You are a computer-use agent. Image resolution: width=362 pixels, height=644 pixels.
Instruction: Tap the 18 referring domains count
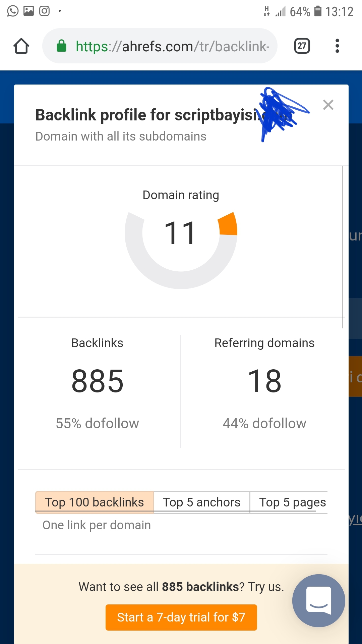click(264, 381)
